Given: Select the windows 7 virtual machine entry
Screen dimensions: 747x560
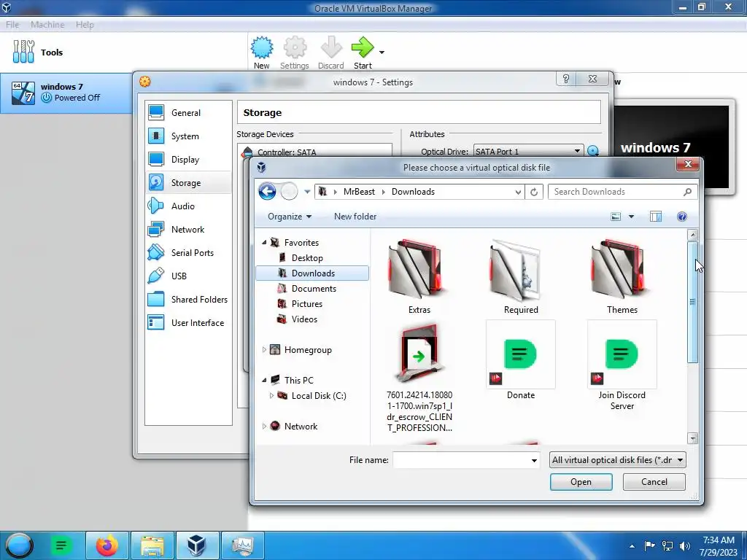Looking at the screenshot, I should pos(66,93).
